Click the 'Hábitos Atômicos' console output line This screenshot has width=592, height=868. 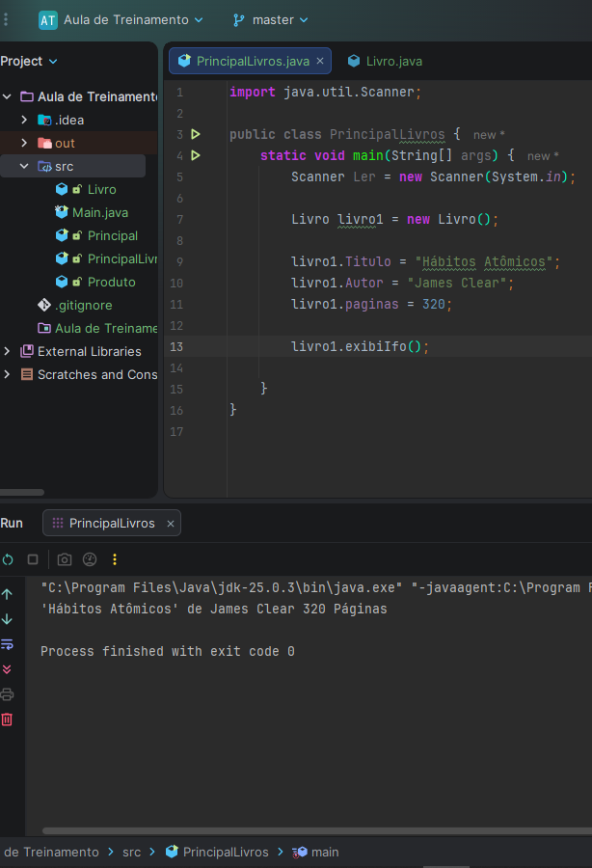[214, 609]
